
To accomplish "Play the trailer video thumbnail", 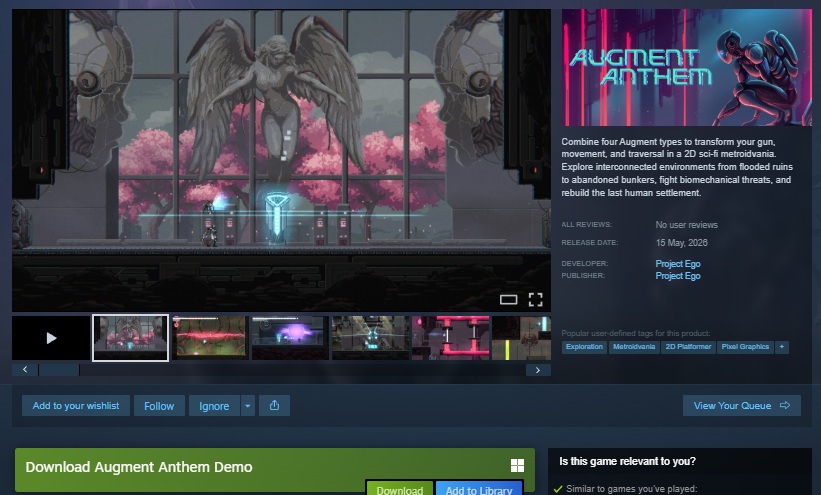I will coord(51,338).
